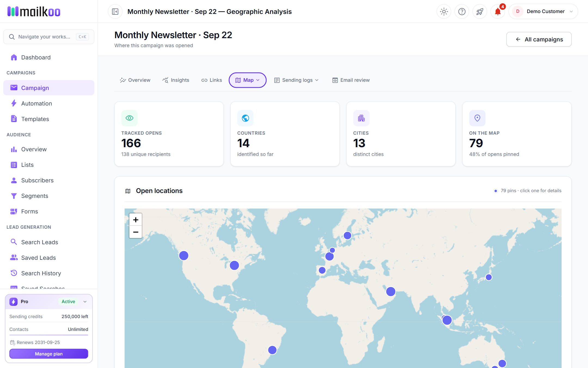Click the pin on the US west coast
588x368 pixels.
pyautogui.click(x=184, y=256)
